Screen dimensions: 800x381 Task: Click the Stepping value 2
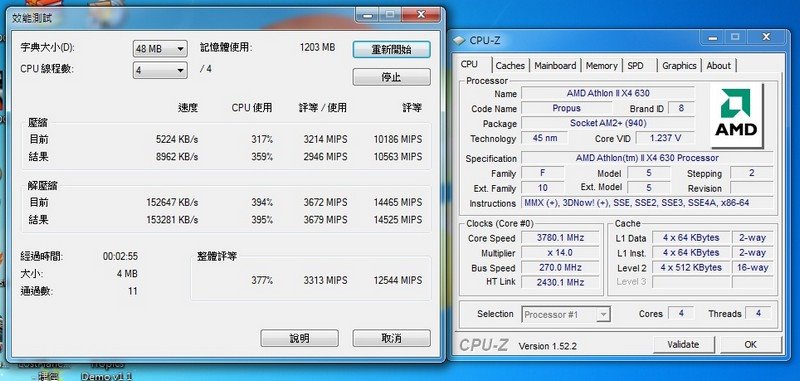[x=752, y=173]
